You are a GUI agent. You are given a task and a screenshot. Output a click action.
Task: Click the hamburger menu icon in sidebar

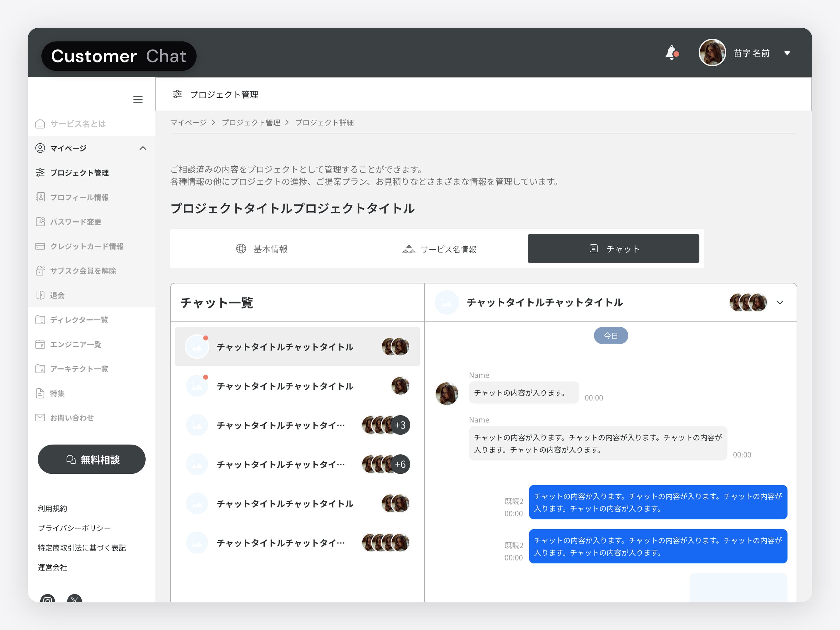[x=138, y=99]
